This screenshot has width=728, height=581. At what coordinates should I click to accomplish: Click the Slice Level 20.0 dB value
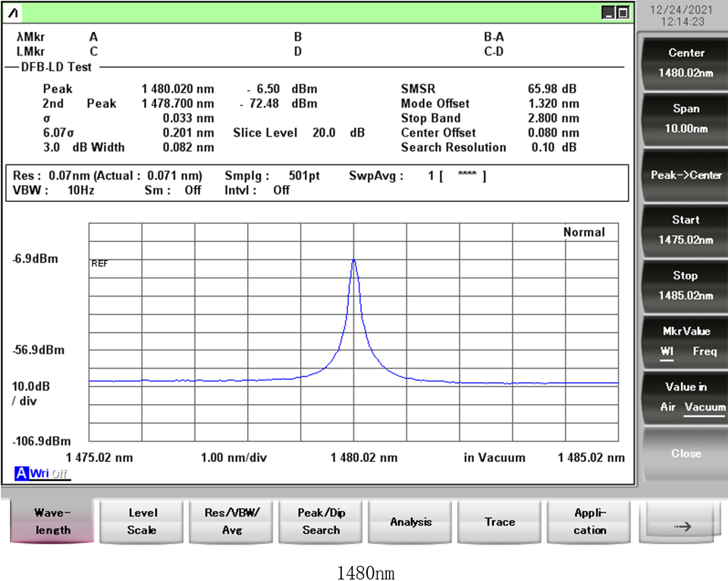coord(338,133)
